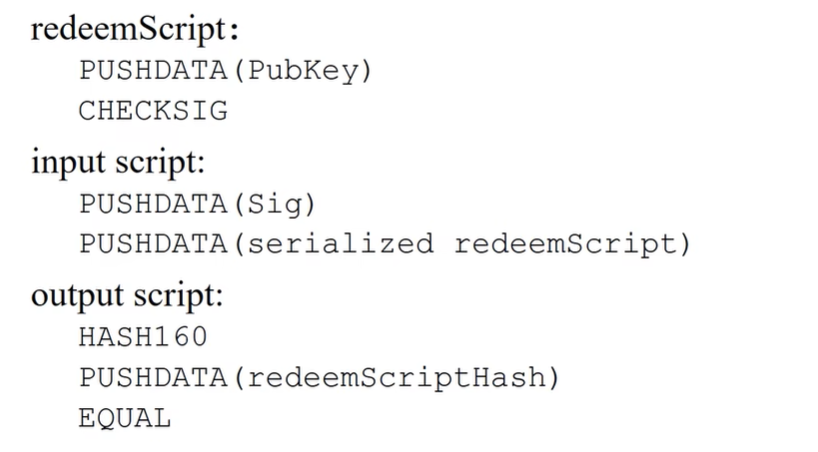This screenshot has height=452, width=818.
Task: Click the CHECKSIG opcode
Action: [153, 110]
